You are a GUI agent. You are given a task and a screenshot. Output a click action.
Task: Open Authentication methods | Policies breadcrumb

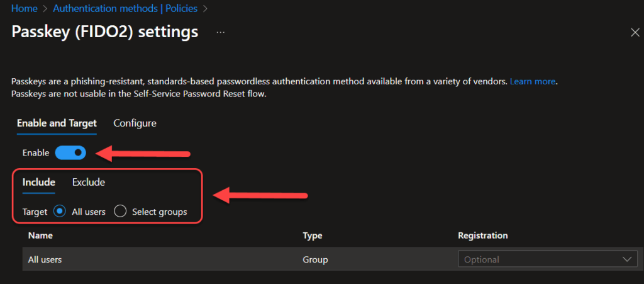[125, 8]
